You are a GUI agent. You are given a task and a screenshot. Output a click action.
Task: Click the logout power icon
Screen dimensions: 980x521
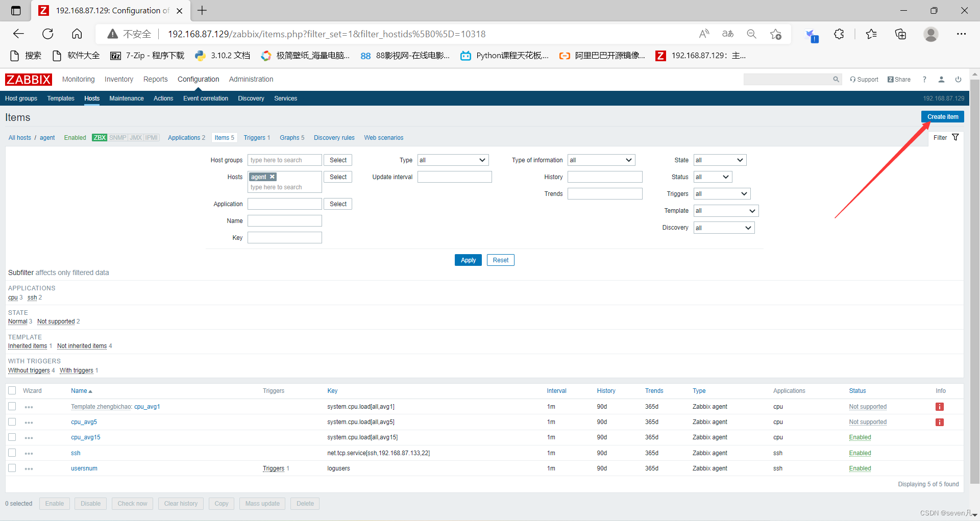coord(959,80)
